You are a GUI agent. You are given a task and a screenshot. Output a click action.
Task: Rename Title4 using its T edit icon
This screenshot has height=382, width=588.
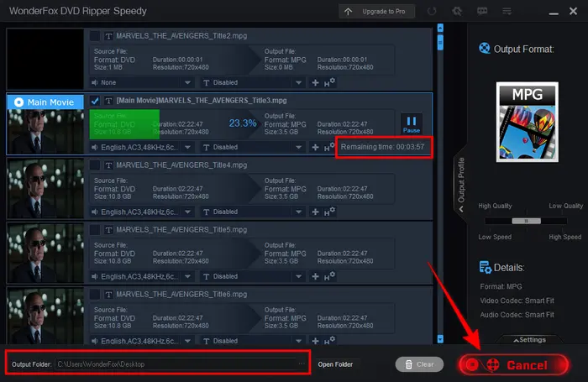108,165
